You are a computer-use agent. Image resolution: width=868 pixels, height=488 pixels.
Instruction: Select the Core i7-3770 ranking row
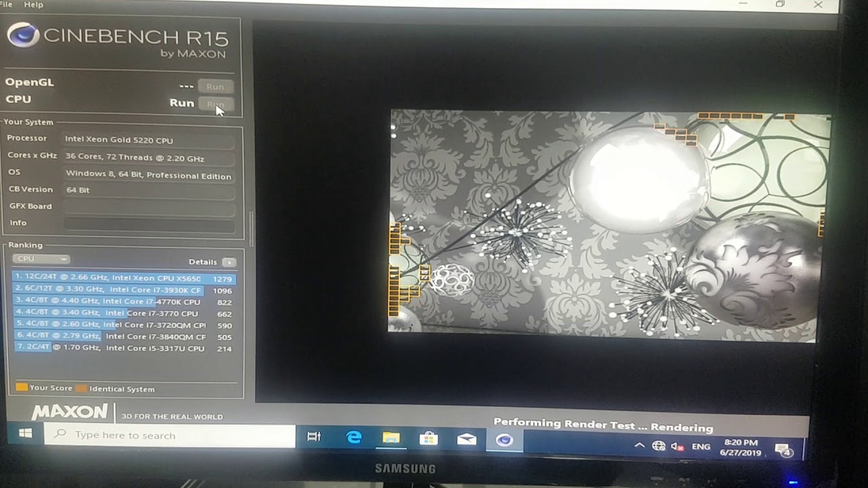tap(123, 313)
